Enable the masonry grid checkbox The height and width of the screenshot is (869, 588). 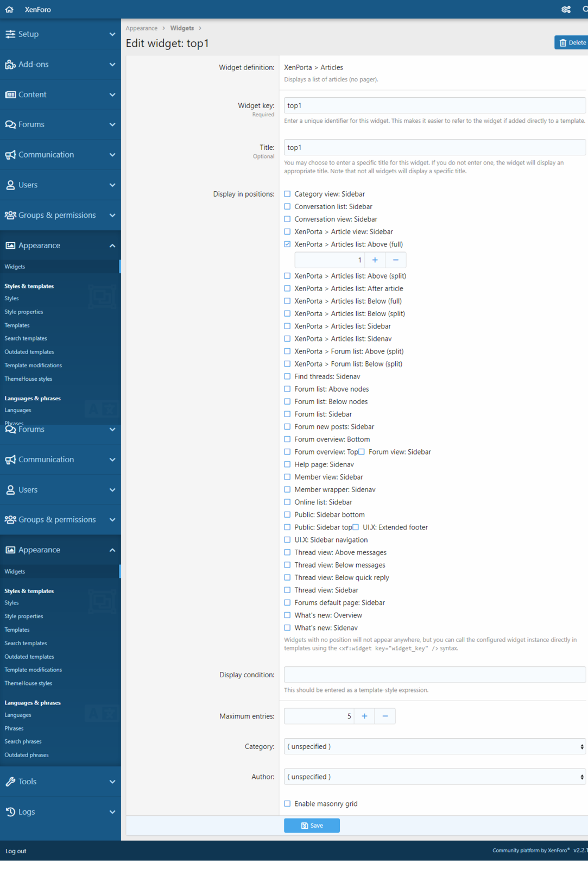click(x=288, y=804)
